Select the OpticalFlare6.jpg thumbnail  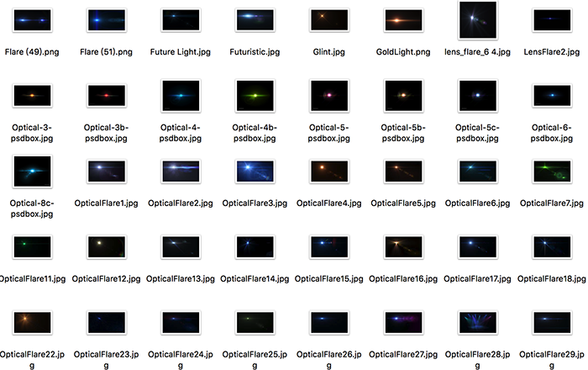[478, 171]
